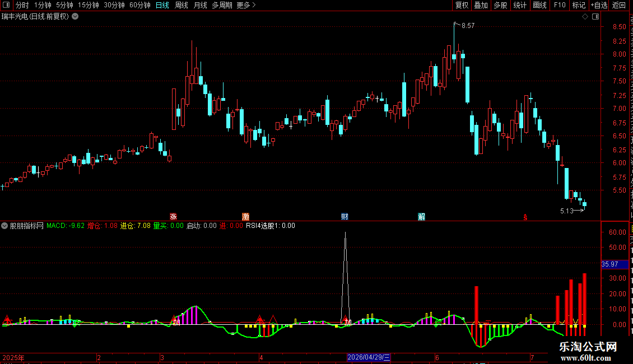Image resolution: width=633 pixels, height=364 pixels.
Task: Click the 涨 event marker
Action: click(174, 217)
